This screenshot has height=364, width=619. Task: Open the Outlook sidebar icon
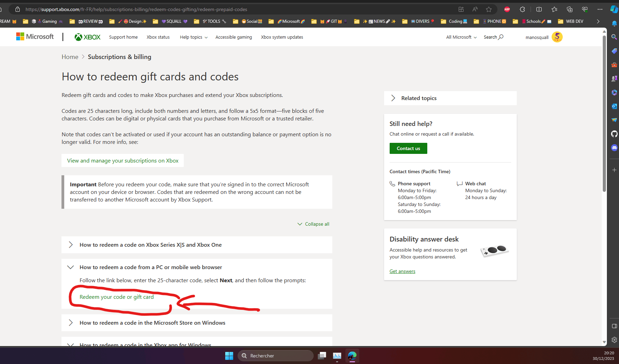(614, 106)
